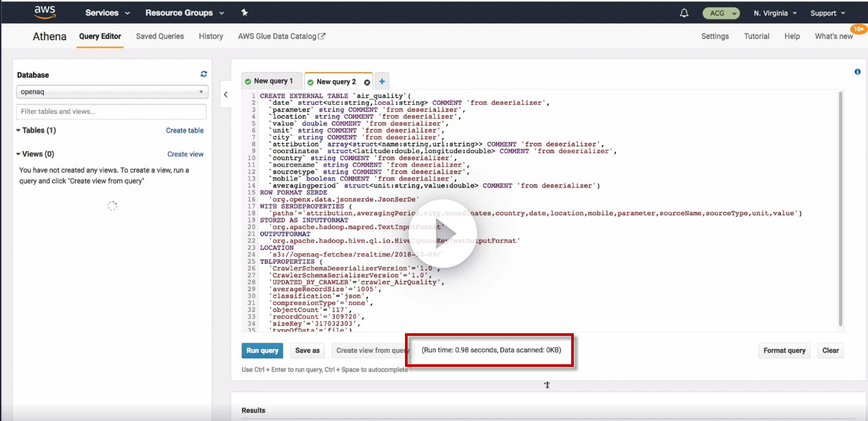Image resolution: width=868 pixels, height=421 pixels.
Task: Click the Results heading
Action: tap(253, 410)
